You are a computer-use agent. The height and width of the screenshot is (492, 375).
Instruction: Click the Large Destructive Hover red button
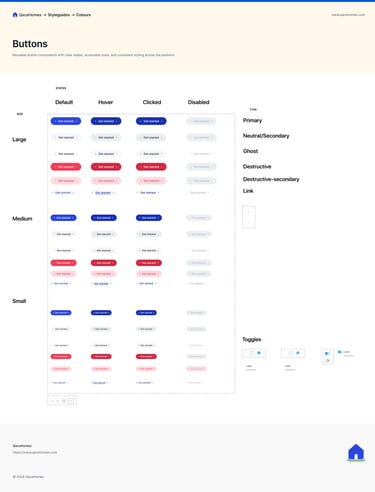pyautogui.click(x=106, y=167)
